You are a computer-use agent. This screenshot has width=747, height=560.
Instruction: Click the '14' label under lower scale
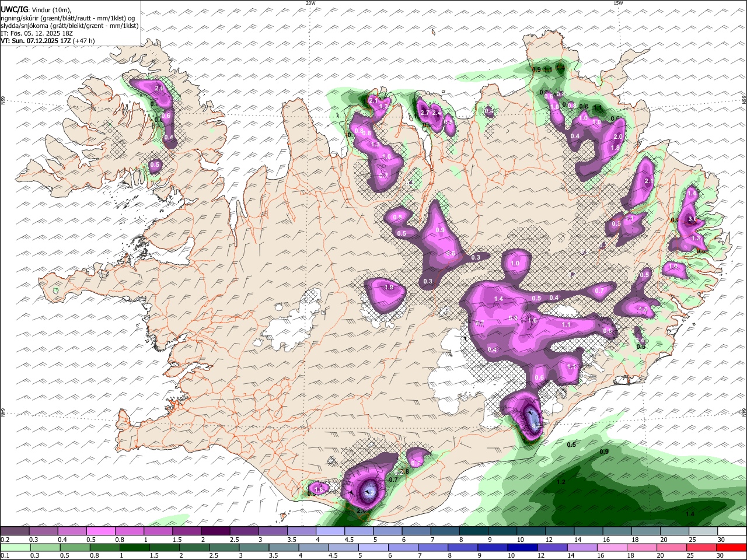pyautogui.click(x=571, y=555)
